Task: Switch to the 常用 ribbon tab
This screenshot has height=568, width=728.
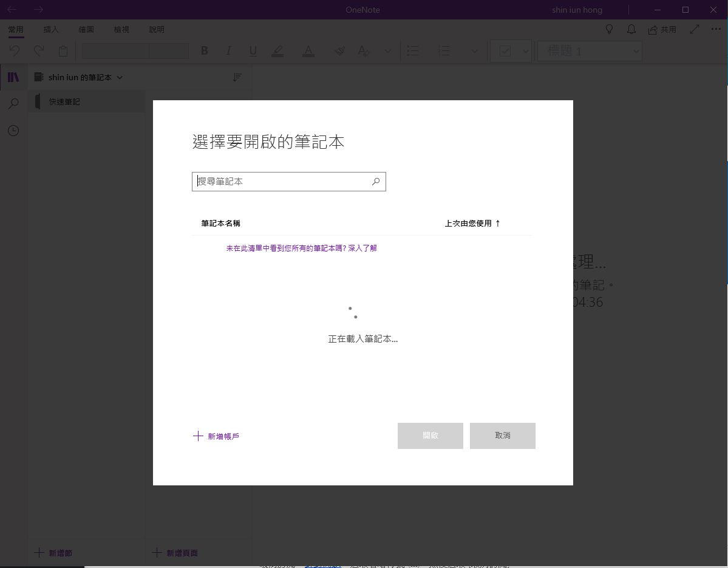Action: coord(16,30)
